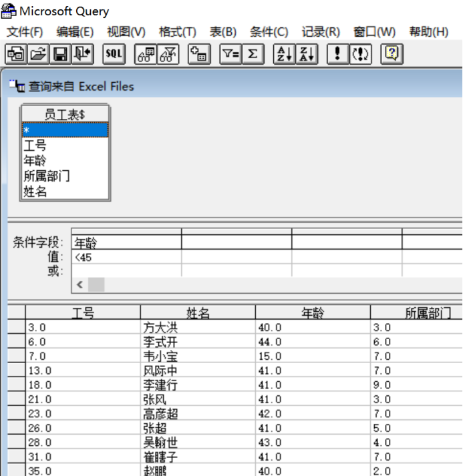
Task: Open the 记录(R) menu
Action: (x=321, y=32)
